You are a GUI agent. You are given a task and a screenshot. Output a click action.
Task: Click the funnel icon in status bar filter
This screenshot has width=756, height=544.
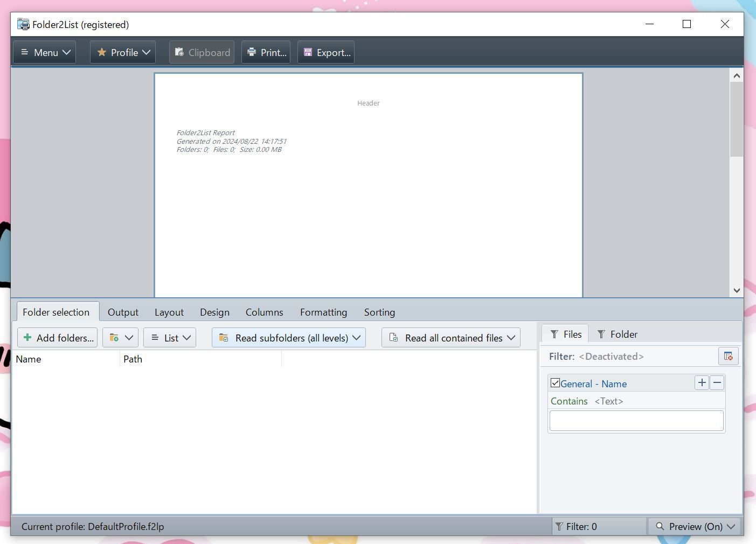coord(559,526)
